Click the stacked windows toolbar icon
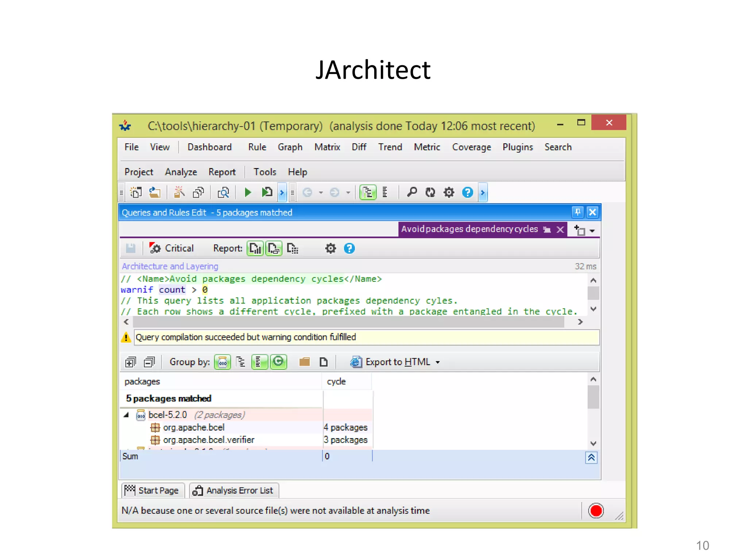 198,192
